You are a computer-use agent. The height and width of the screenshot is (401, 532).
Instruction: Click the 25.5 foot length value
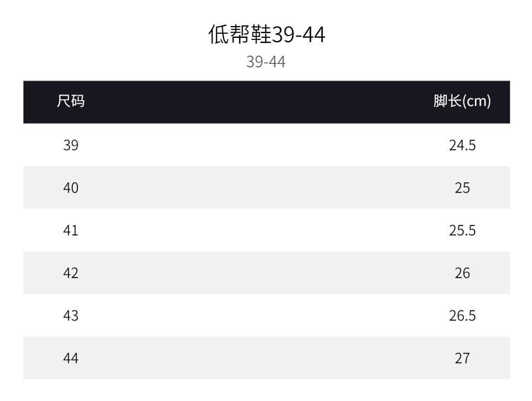coord(462,231)
